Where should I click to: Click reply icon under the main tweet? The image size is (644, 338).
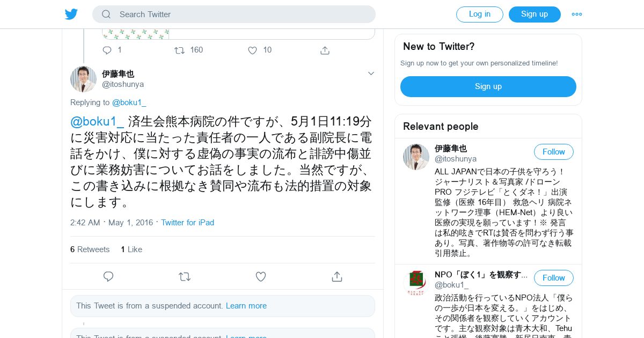pyautogui.click(x=108, y=277)
